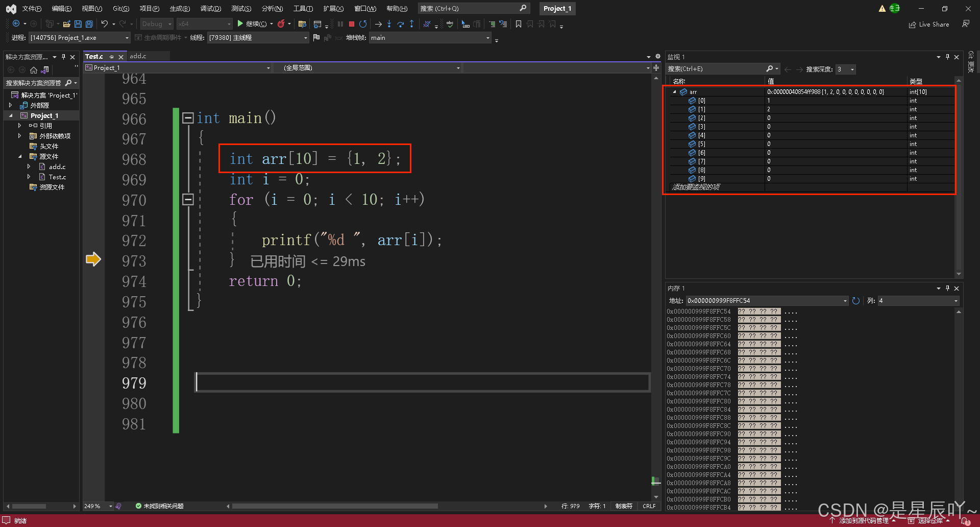The image size is (980, 527).
Task: Open the thread 主线程 dropdown
Action: pos(258,37)
